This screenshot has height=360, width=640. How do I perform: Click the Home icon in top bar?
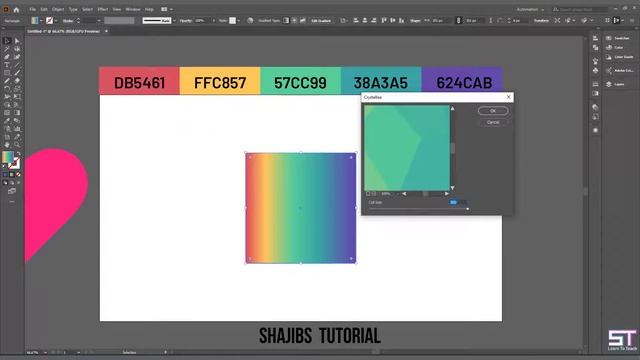point(16,9)
